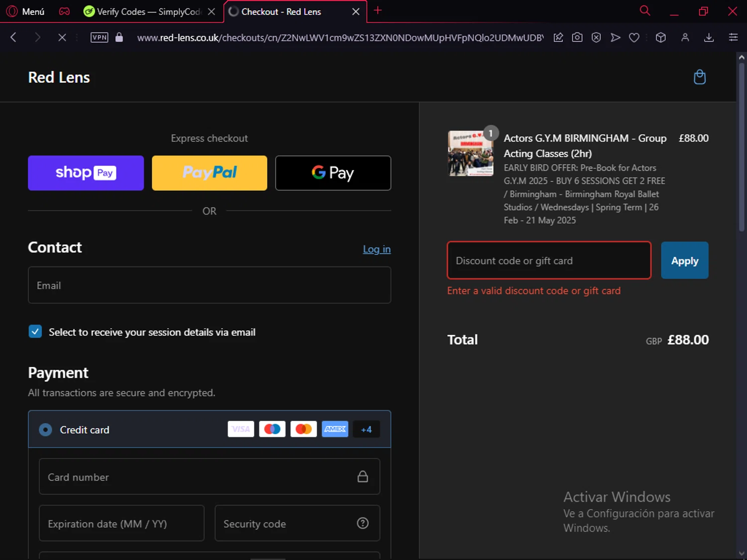Click the Opera logo icon
Viewport: 747px width, 560px height.
coord(11,11)
